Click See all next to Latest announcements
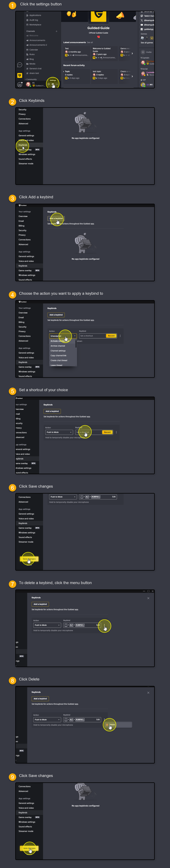170x868 pixels. coord(90,42)
